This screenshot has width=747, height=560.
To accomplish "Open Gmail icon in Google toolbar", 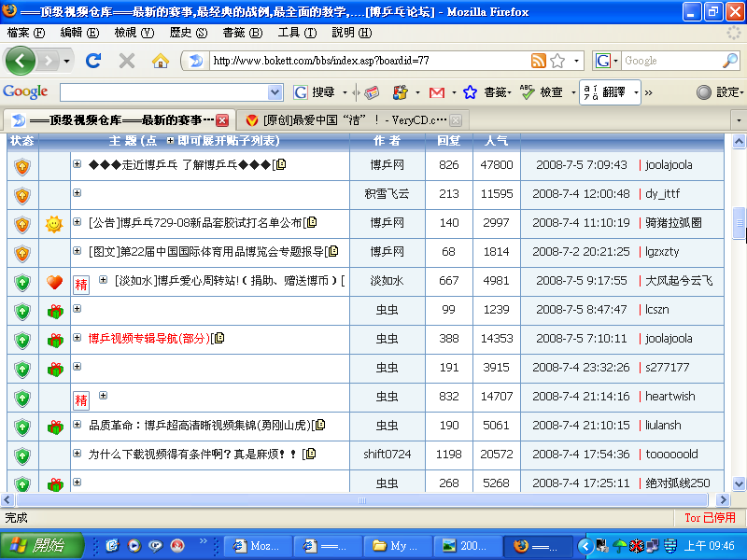I will [x=436, y=92].
